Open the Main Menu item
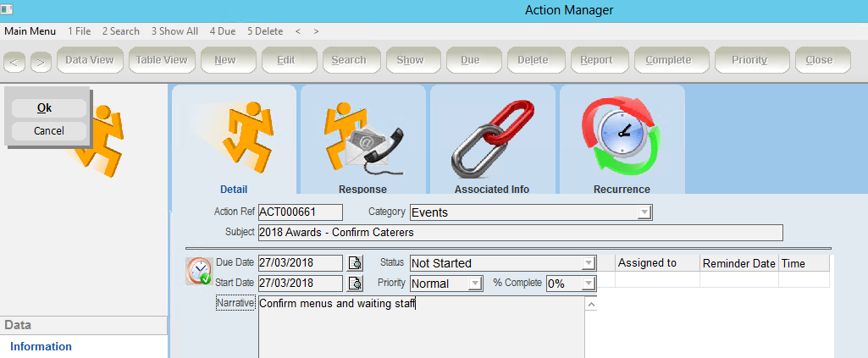Screen dimensions: 868x358 tap(30, 31)
